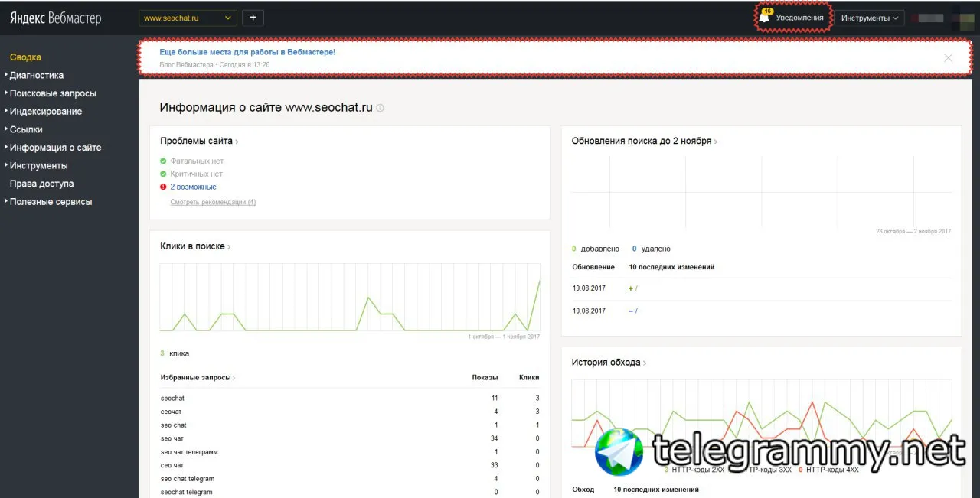Click the clicks-in-search line chart

pos(350,298)
